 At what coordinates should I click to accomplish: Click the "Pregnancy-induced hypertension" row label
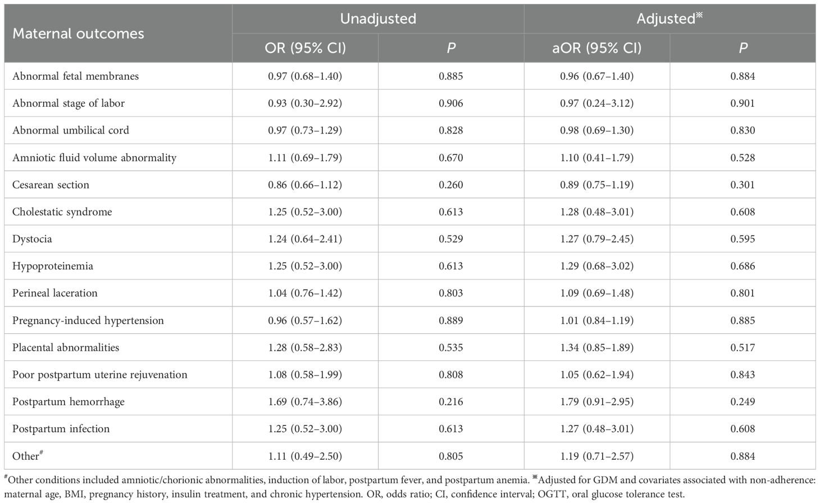(x=88, y=320)
